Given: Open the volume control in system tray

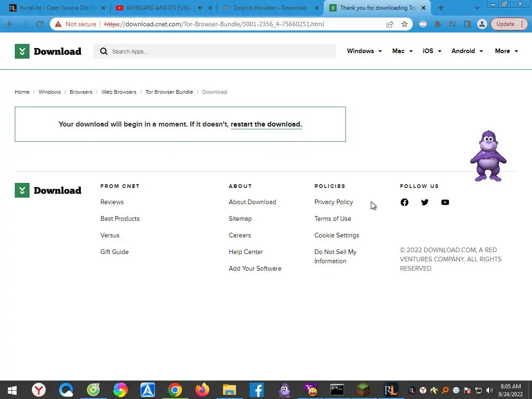Looking at the screenshot, I should click(489, 390).
